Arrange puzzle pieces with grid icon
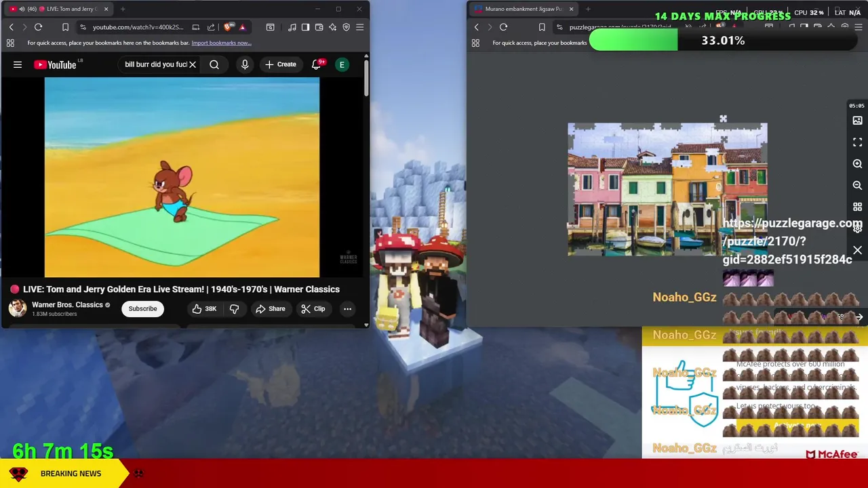868x488 pixels. point(857,207)
